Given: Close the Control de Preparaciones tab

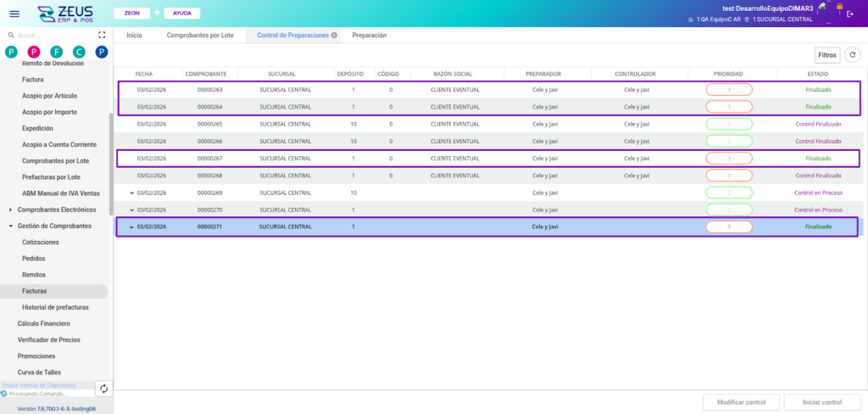Looking at the screenshot, I should (334, 36).
